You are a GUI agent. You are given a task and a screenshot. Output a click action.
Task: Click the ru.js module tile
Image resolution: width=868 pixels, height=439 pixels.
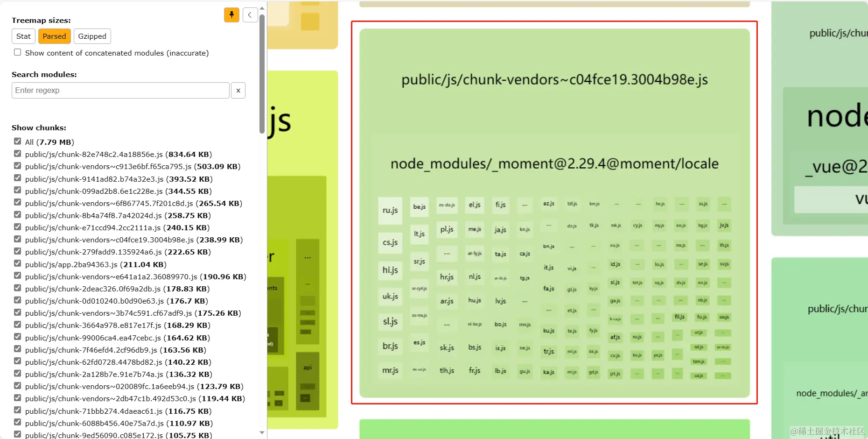(390, 211)
